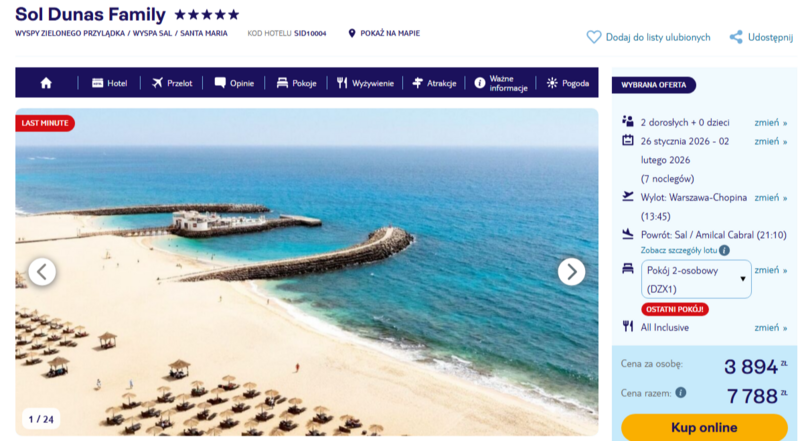Click info icon next to Cena razem

tap(681, 393)
